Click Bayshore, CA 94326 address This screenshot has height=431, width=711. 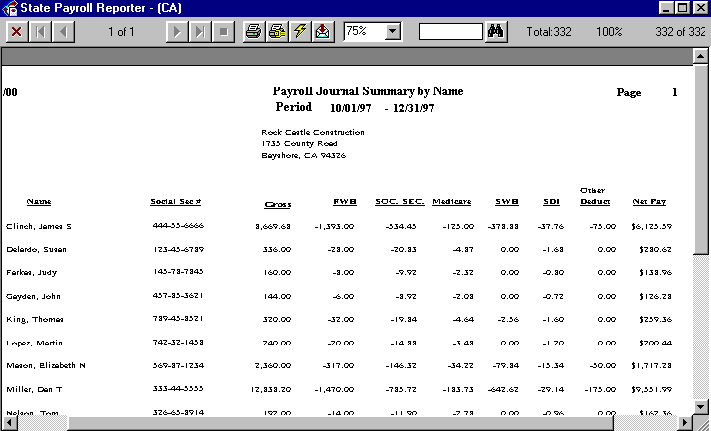coord(304,155)
